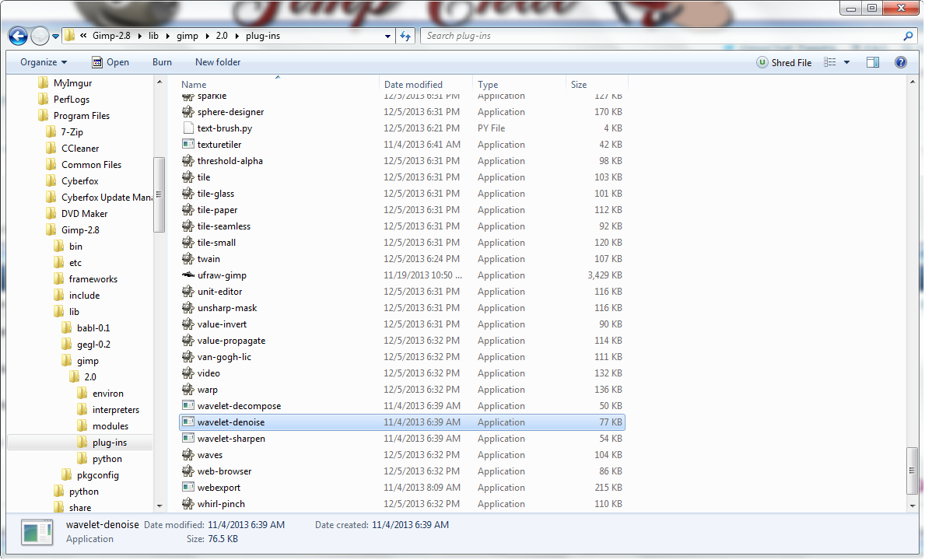Sort by the Date modified column

pyautogui.click(x=413, y=85)
